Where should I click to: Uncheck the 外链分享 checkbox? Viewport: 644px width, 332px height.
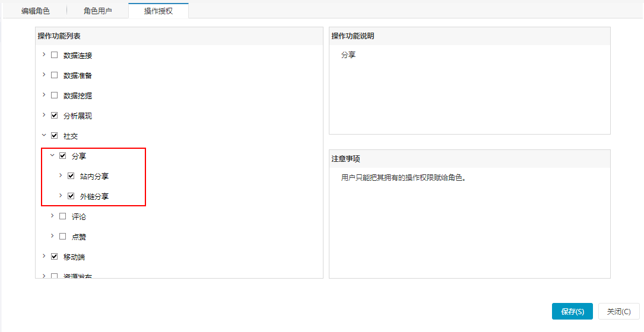tap(71, 196)
